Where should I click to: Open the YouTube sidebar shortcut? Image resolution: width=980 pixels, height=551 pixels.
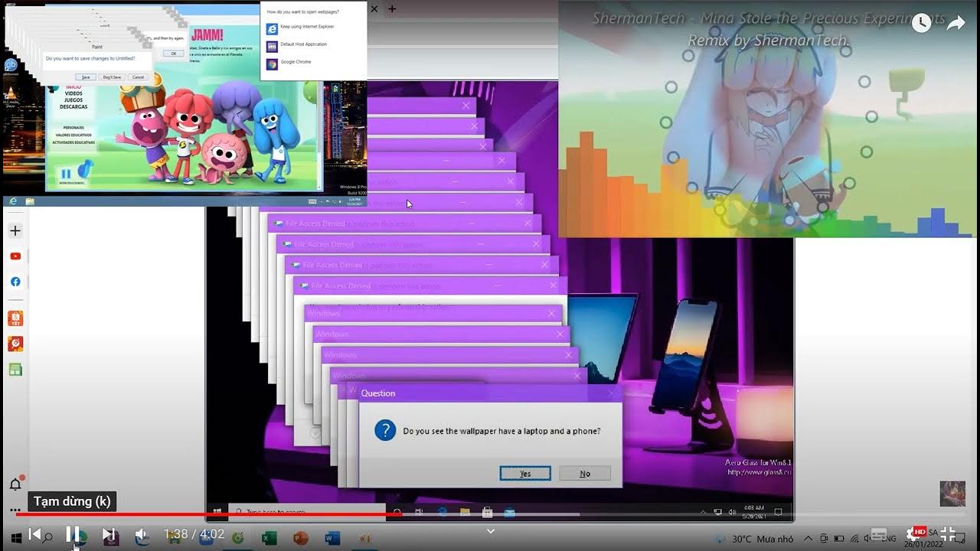pos(15,256)
